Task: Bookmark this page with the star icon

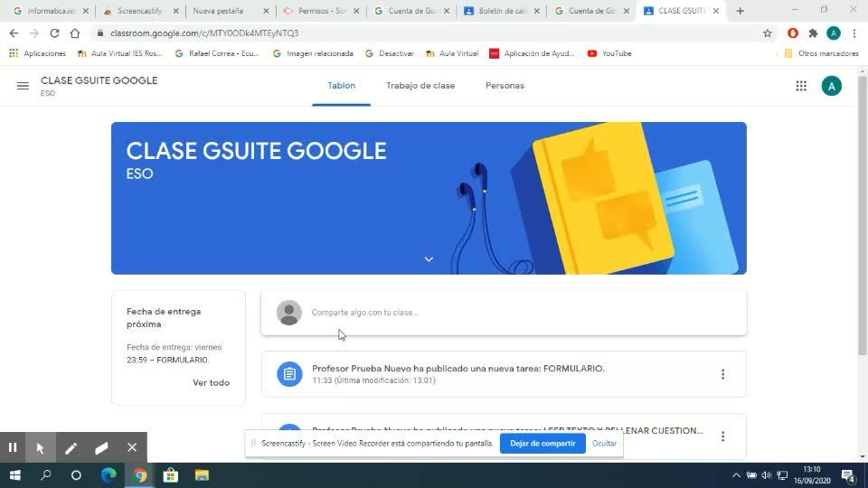Action: tap(768, 33)
